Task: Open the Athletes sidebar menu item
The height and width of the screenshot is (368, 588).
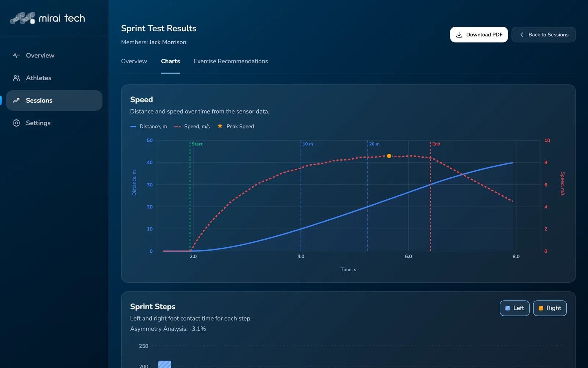Action: (54, 78)
